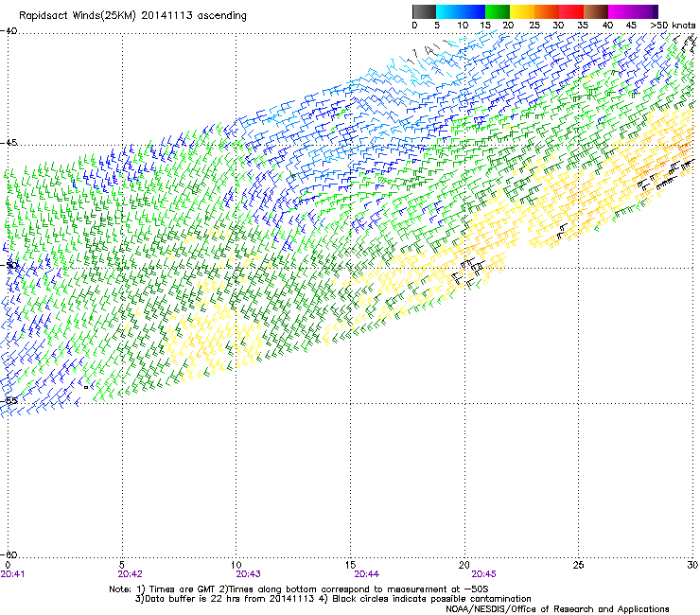Click the brown 35–40 knots legend segment

(596, 11)
